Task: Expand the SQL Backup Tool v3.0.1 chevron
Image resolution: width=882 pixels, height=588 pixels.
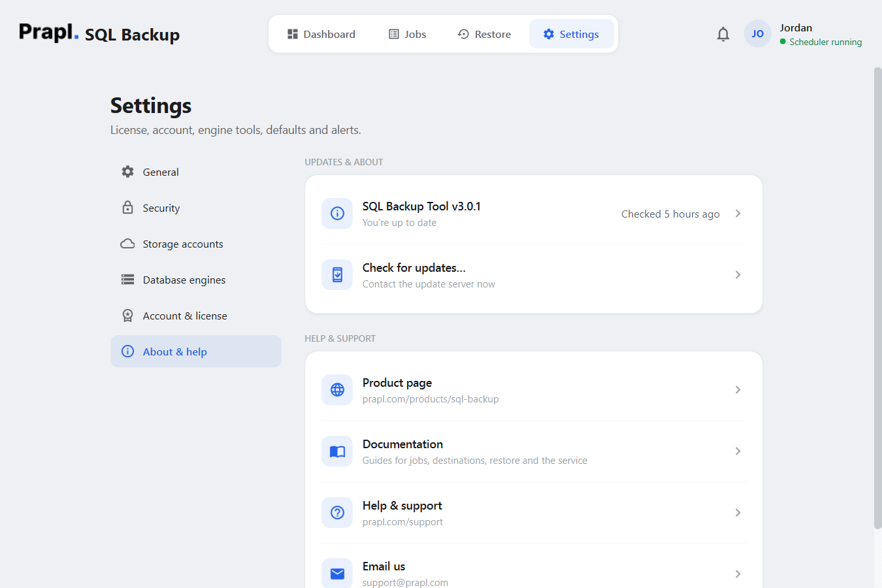Action: coord(738,213)
